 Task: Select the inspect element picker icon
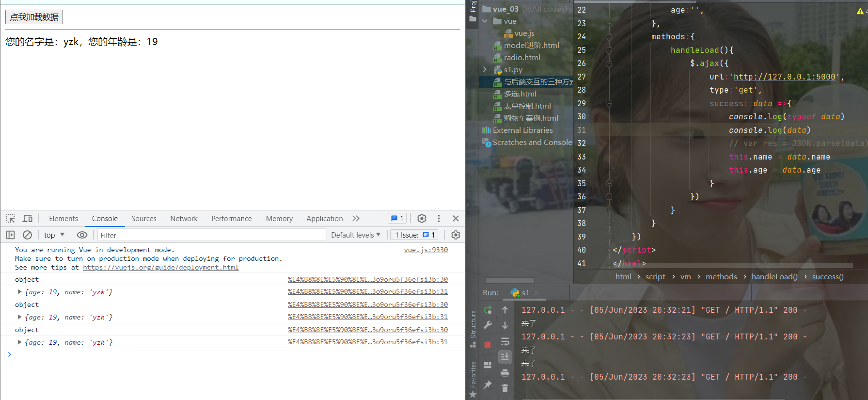(x=11, y=219)
